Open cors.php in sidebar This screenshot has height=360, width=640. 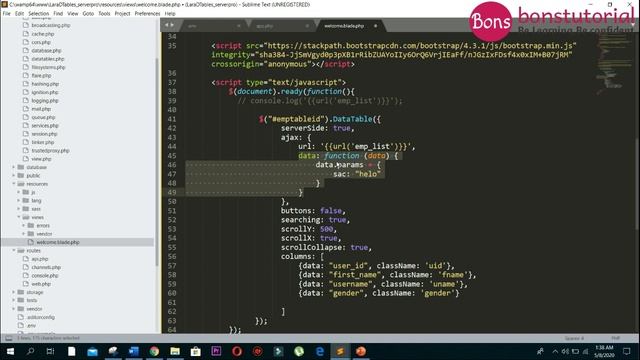(x=41, y=42)
